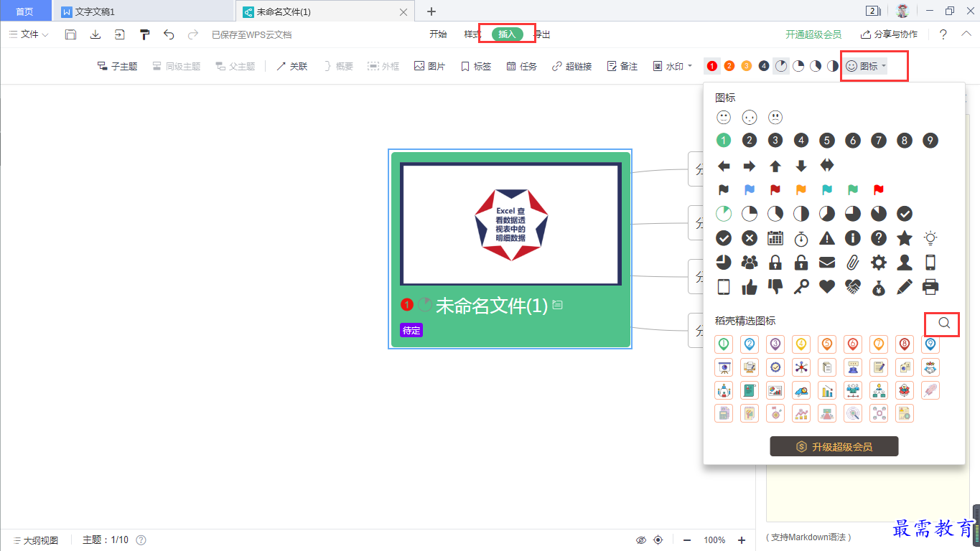The image size is (980, 551).
Task: Click red priority 1 in toolbar
Action: (711, 66)
